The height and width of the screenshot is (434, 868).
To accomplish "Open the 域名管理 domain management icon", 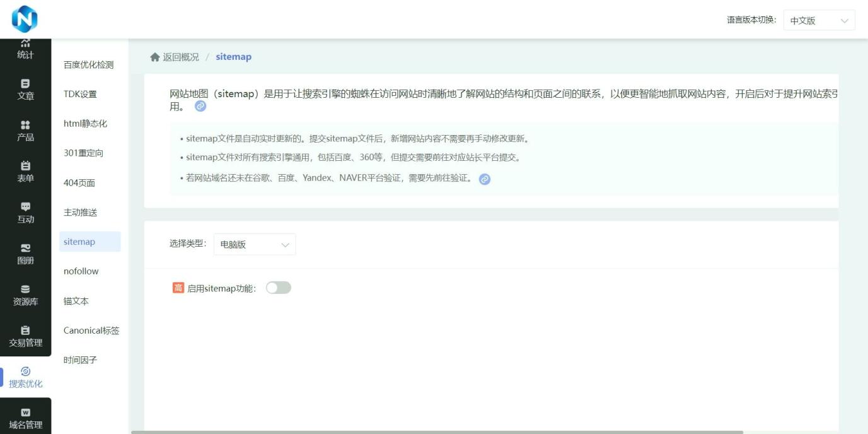I will tap(25, 418).
